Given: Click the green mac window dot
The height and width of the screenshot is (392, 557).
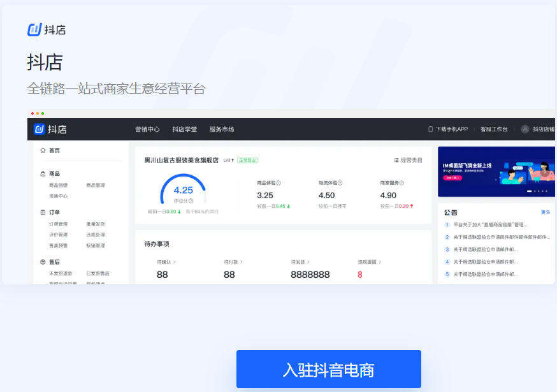Looking at the screenshot, I should [x=43, y=113].
